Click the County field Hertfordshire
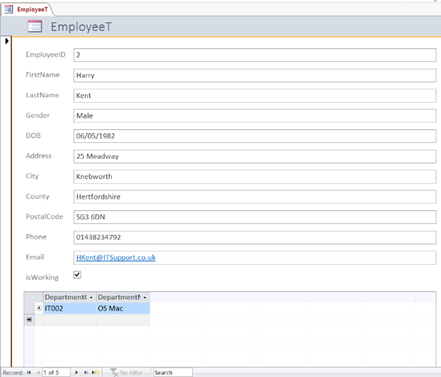The height and width of the screenshot is (377, 441). [x=255, y=197]
